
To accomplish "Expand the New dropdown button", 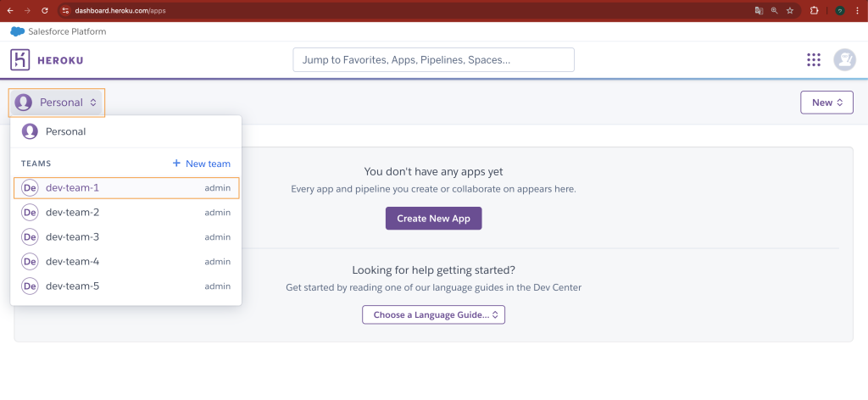I will [826, 103].
